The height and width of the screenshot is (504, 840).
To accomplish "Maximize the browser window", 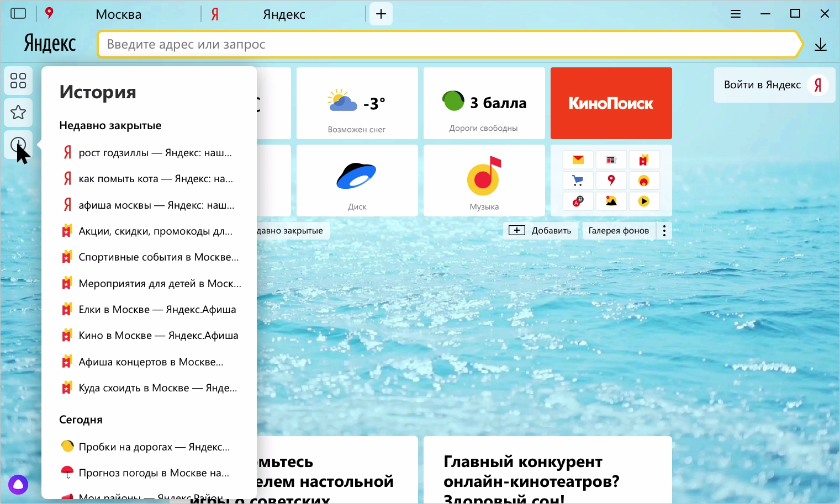I will (795, 14).
